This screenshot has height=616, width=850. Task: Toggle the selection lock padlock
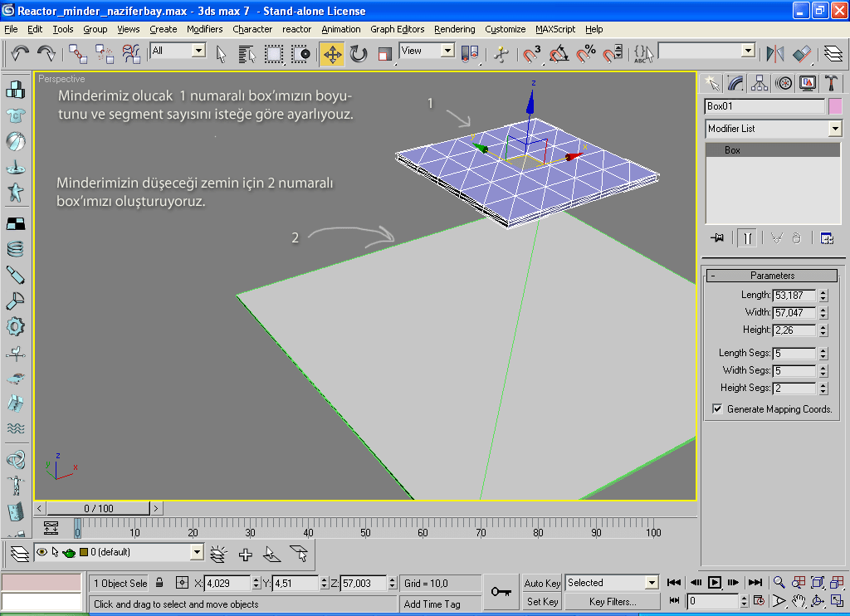159,583
